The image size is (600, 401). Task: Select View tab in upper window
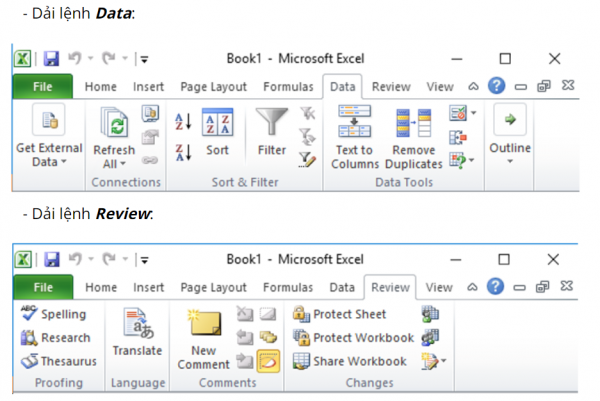tap(440, 87)
